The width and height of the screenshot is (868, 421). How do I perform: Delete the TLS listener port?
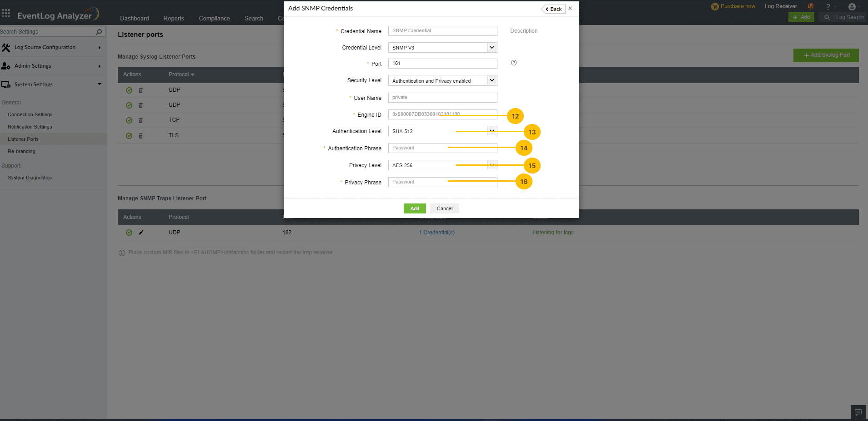[141, 135]
